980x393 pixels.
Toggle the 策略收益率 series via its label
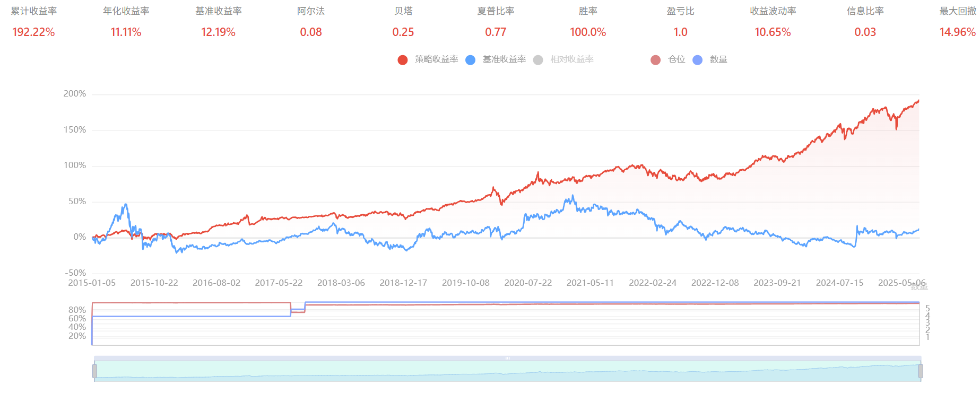pyautogui.click(x=436, y=59)
